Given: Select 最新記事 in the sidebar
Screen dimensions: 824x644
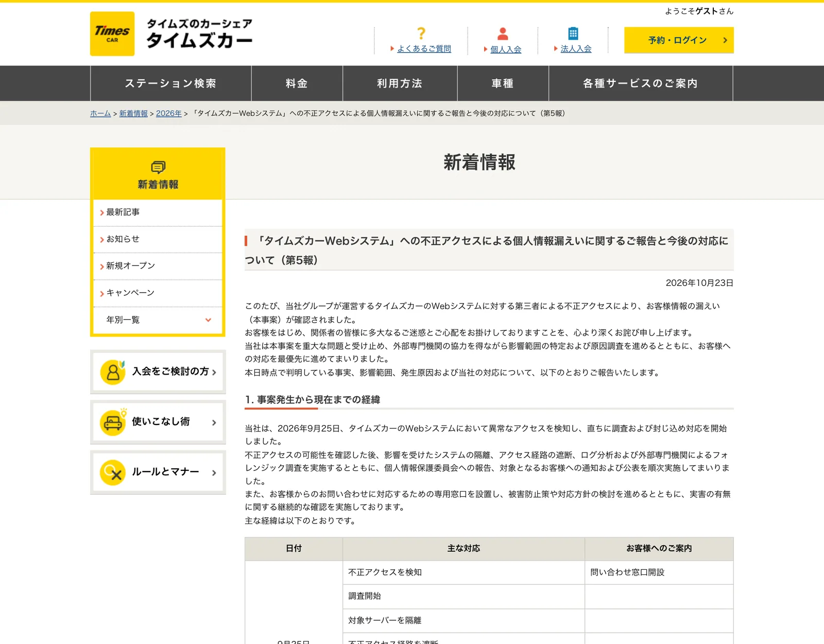Looking at the screenshot, I should 158,212.
